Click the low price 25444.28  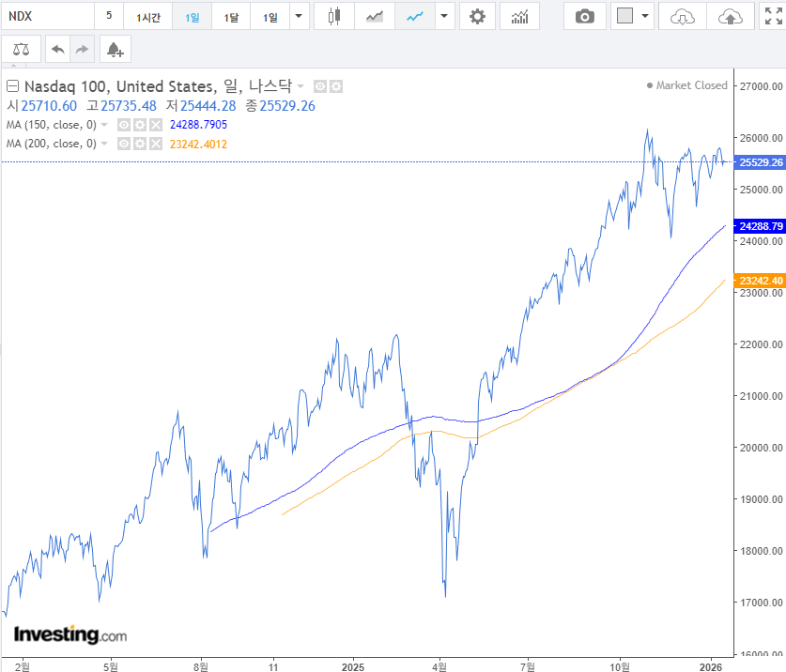tap(208, 106)
